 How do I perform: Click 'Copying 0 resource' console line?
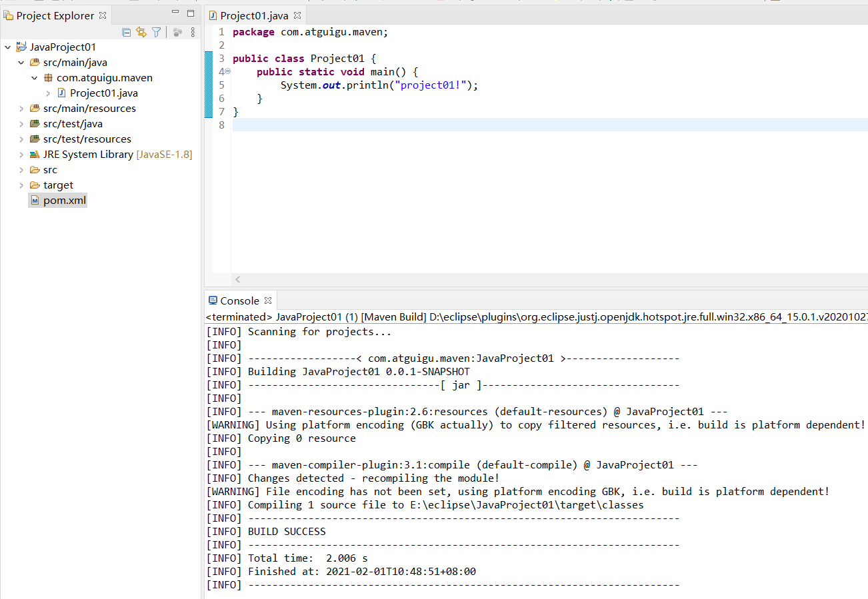[x=281, y=438]
